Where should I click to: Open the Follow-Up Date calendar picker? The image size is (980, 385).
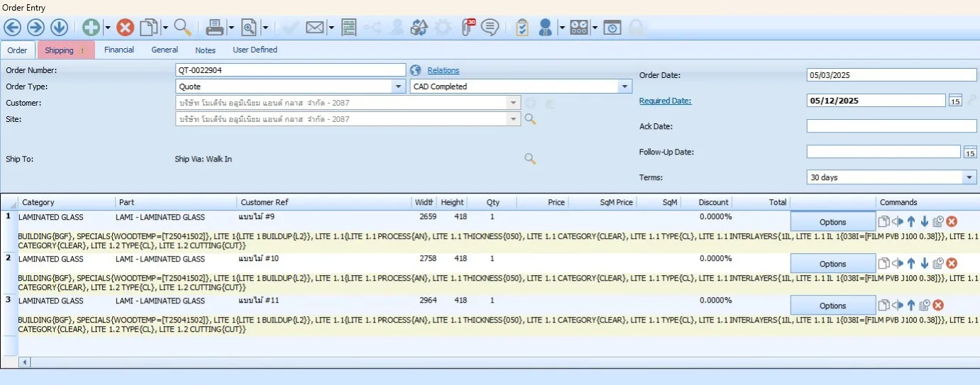970,152
